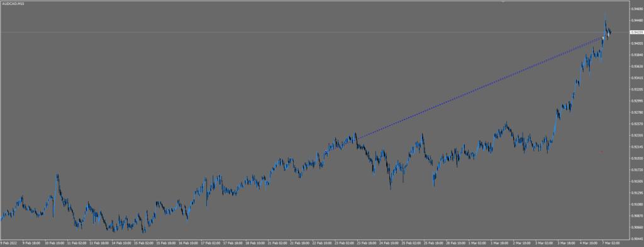Click the 0.90870 price level label
Viewport: 644px width, 247px height.
(638, 216)
